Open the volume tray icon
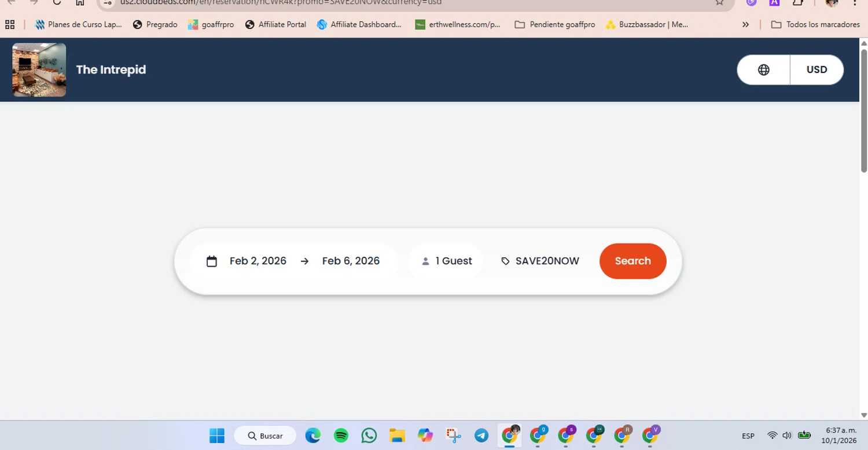This screenshot has height=450, width=868. pyautogui.click(x=787, y=435)
